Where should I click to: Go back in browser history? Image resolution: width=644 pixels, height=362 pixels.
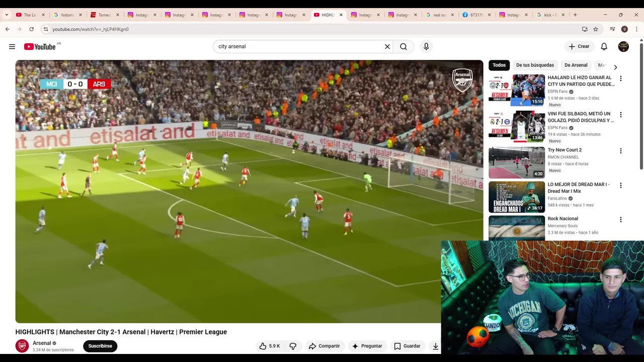pyautogui.click(x=8, y=29)
